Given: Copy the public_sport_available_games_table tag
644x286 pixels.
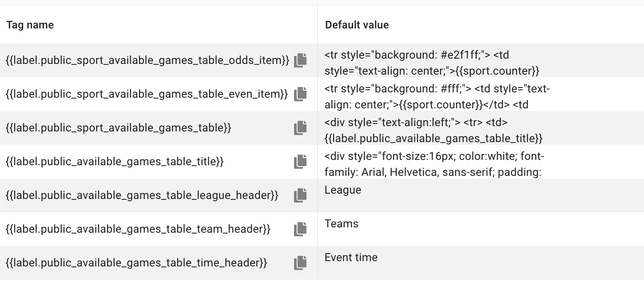Looking at the screenshot, I should click(x=300, y=128).
